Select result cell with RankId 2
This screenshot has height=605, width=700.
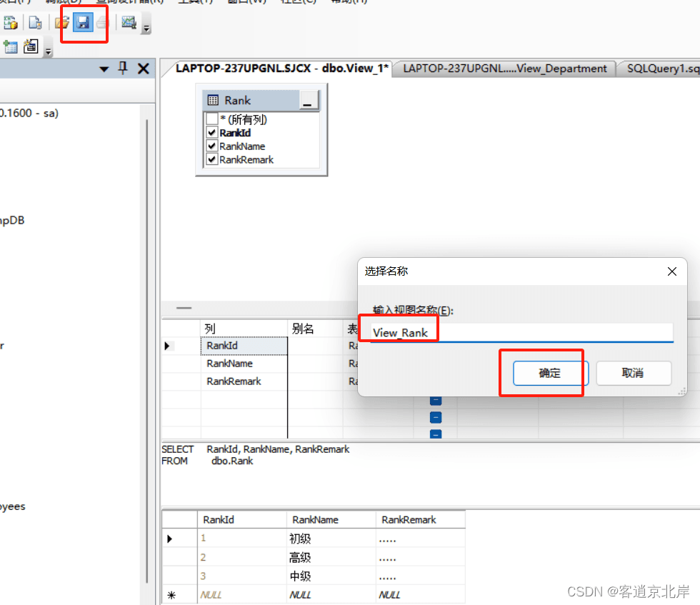(x=242, y=557)
